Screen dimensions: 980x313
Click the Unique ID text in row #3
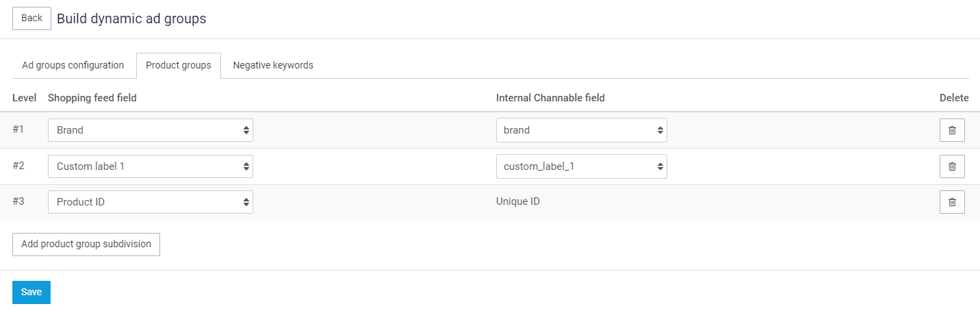[x=518, y=202]
